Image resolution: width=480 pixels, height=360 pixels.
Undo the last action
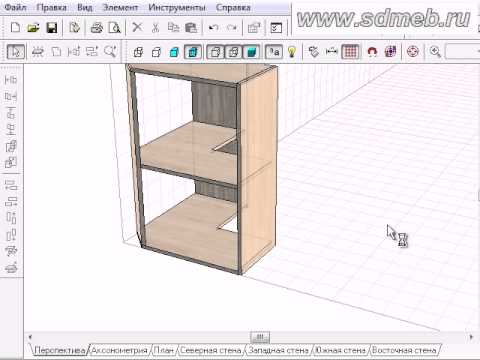213,28
